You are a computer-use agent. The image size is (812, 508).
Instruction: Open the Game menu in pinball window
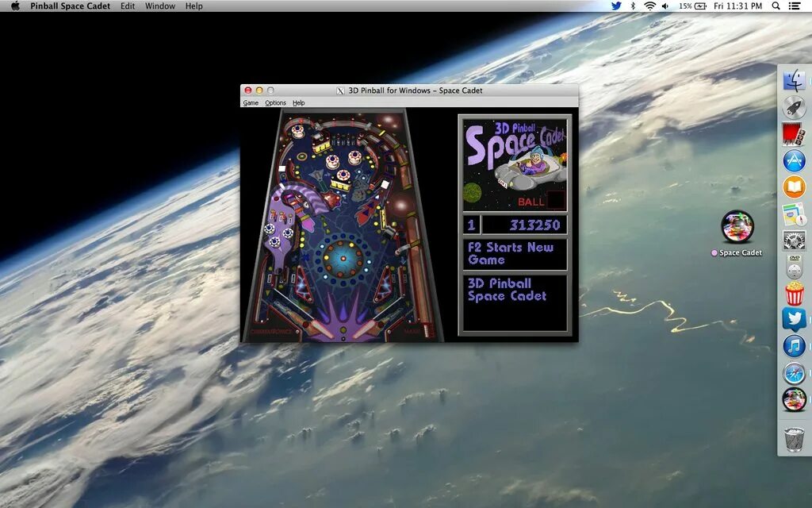tap(251, 102)
